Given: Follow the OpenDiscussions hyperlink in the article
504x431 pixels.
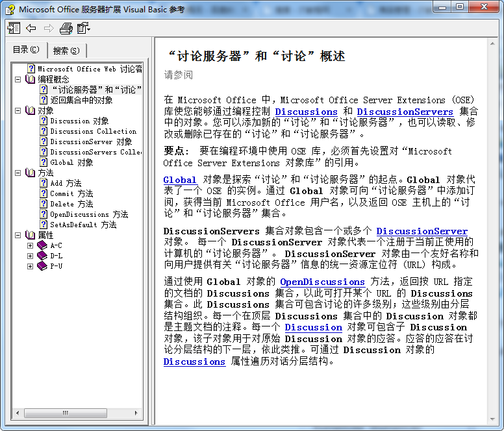Looking at the screenshot, I should point(322,282).
